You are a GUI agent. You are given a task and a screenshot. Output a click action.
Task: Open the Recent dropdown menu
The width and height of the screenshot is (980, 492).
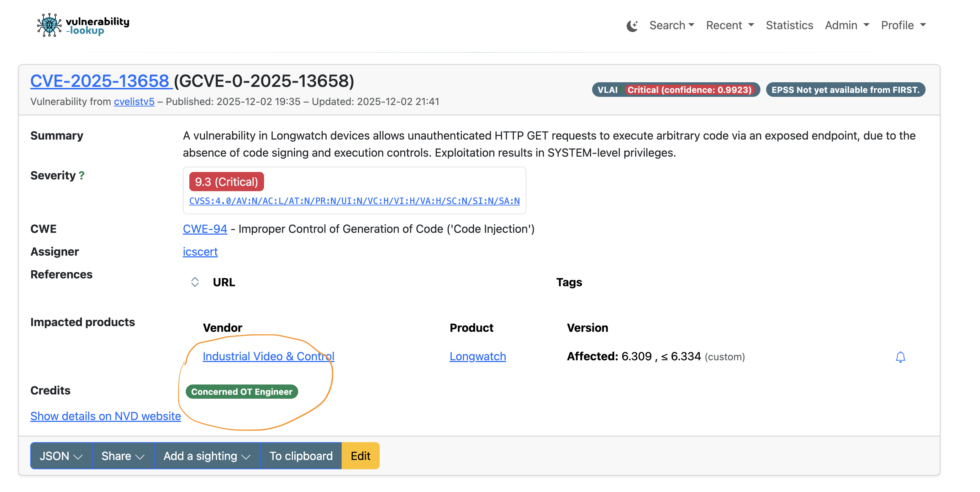click(x=729, y=25)
